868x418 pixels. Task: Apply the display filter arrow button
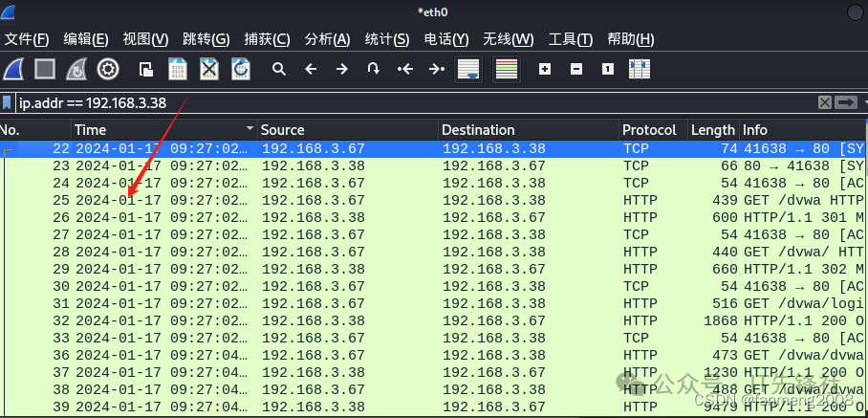(844, 102)
